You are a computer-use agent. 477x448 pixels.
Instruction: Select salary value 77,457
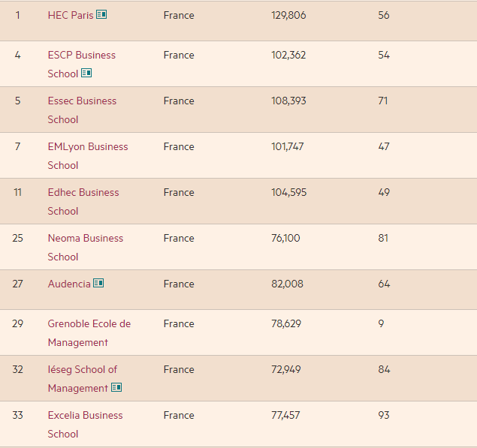coord(285,415)
